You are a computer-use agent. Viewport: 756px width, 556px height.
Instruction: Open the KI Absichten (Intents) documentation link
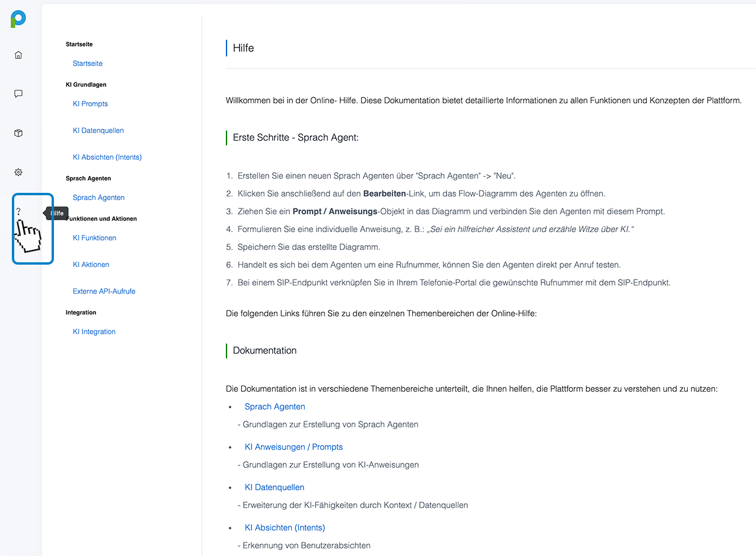coord(285,528)
